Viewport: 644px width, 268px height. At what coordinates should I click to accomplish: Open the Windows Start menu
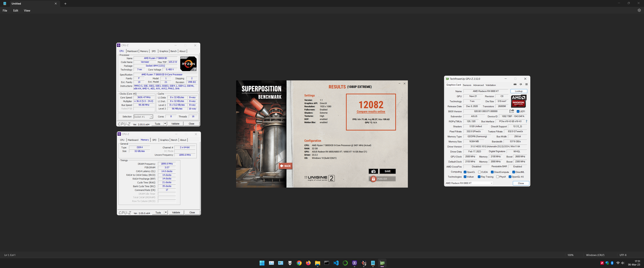click(x=262, y=263)
